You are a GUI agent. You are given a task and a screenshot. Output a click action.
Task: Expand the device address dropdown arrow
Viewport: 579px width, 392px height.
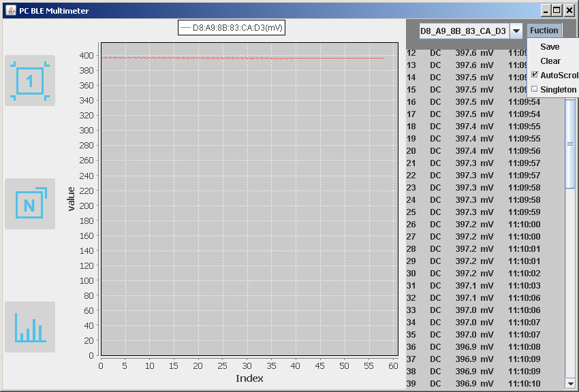[516, 31]
